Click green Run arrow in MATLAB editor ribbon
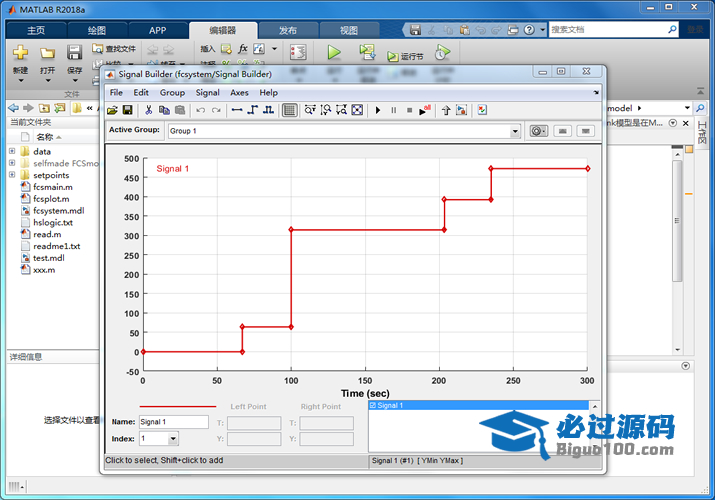 click(334, 52)
